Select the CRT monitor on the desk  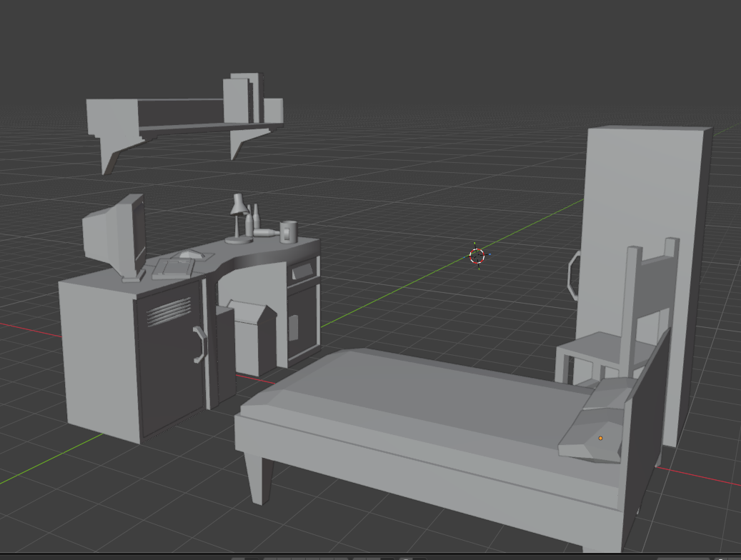[x=116, y=236]
